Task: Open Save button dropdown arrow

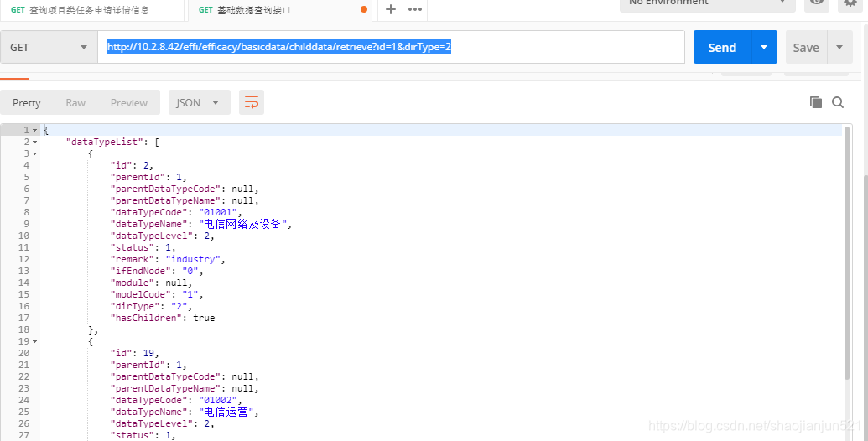Action: coord(839,47)
